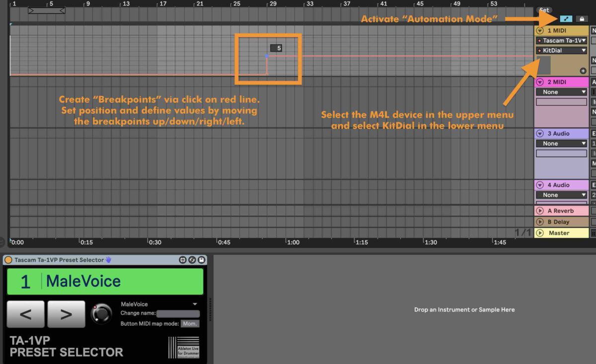This screenshot has height=364, width=596.
Task: Click the Tascam Ta-1VP Preset Selector title
Action: coord(59,260)
